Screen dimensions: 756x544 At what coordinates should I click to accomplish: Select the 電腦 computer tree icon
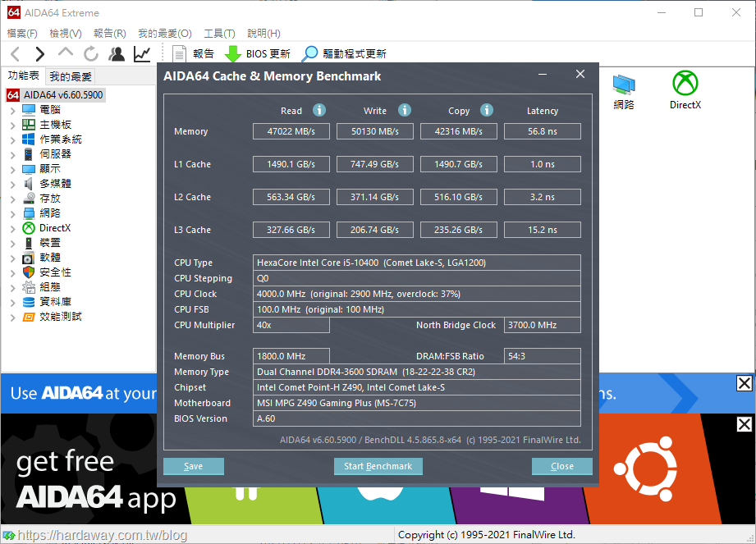29,110
